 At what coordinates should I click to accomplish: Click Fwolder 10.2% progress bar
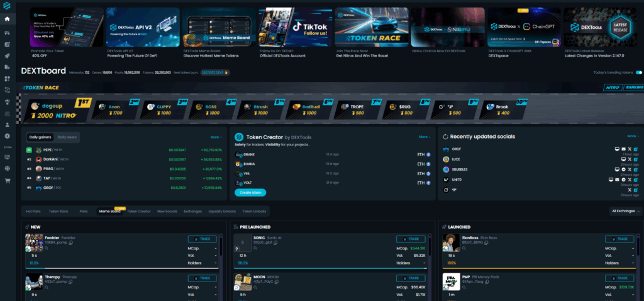click(121, 268)
